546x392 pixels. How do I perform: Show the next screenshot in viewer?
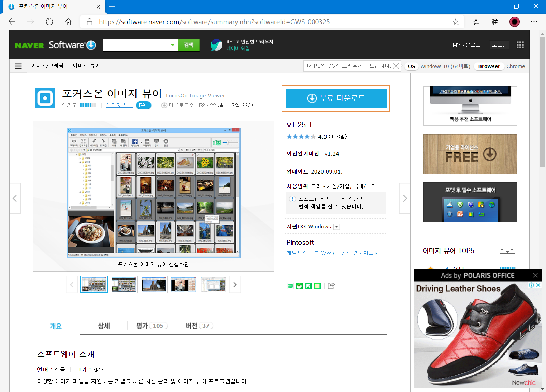[x=405, y=198]
